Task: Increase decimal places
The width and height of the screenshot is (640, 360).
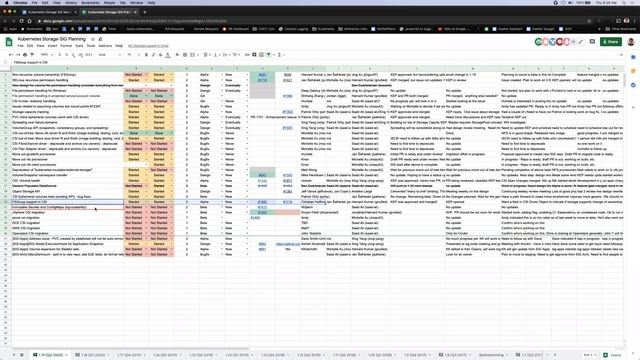Action: point(81,55)
